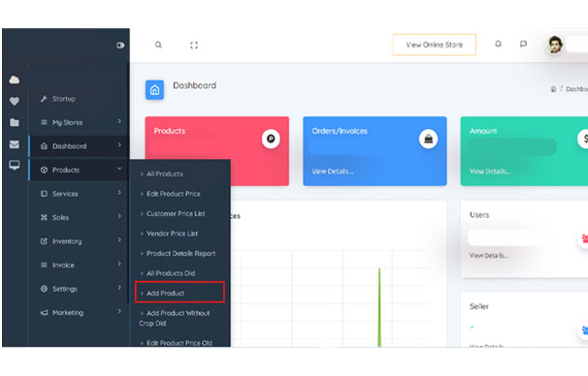588x376 pixels.
Task: Select the folder icon in left rail
Action: [15, 122]
